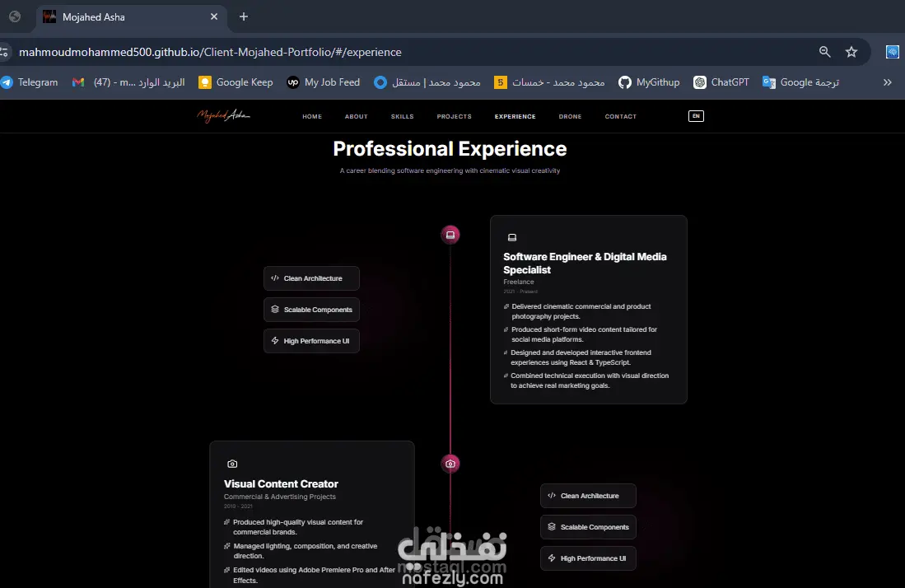Open a new browser tab
Image resolution: width=905 pixels, height=588 pixels.
coord(244,16)
